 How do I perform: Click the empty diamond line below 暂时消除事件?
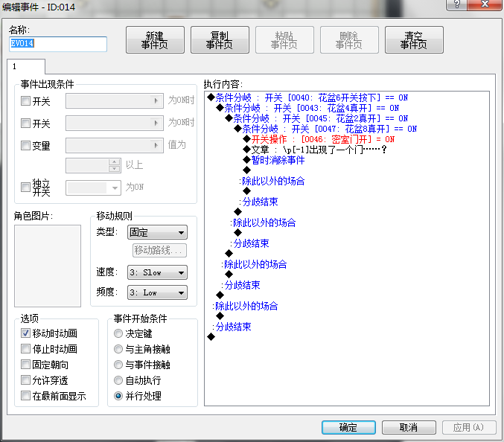[247, 170]
